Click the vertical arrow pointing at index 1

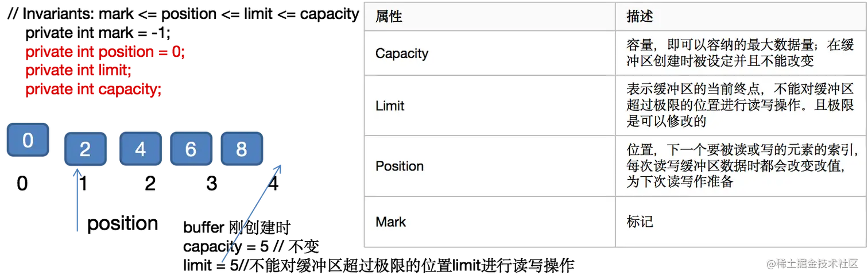77,199
